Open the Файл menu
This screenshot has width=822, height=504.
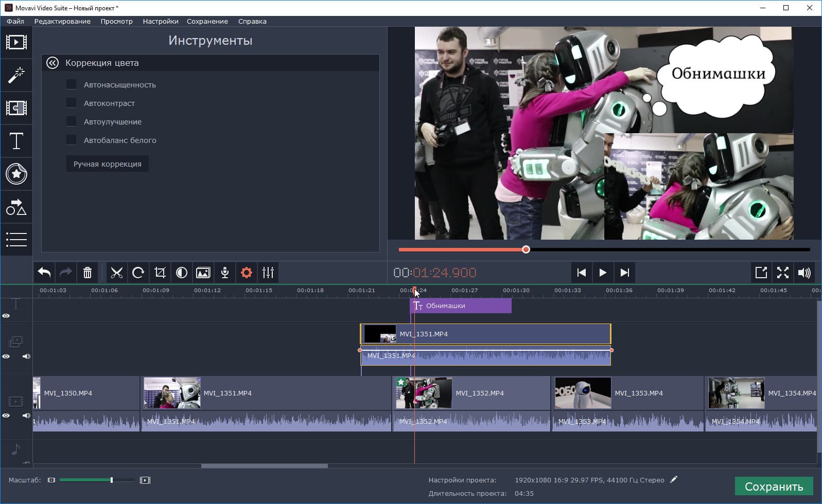click(15, 21)
